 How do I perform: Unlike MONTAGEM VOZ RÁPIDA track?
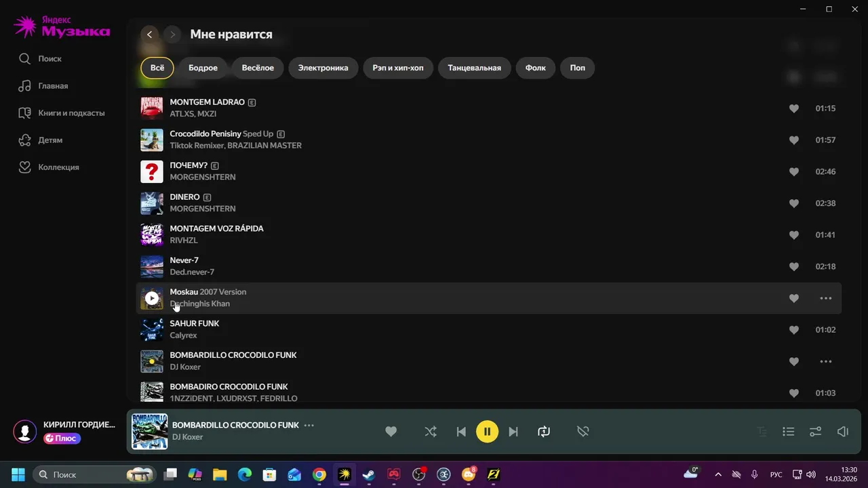click(794, 235)
